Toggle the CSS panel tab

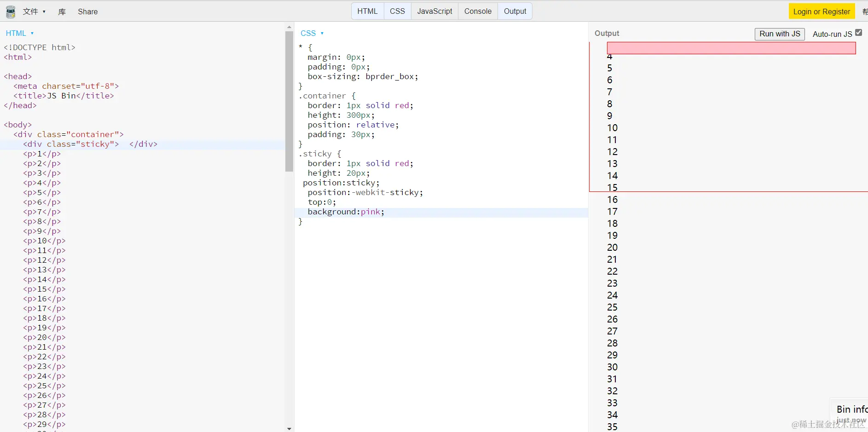point(397,11)
